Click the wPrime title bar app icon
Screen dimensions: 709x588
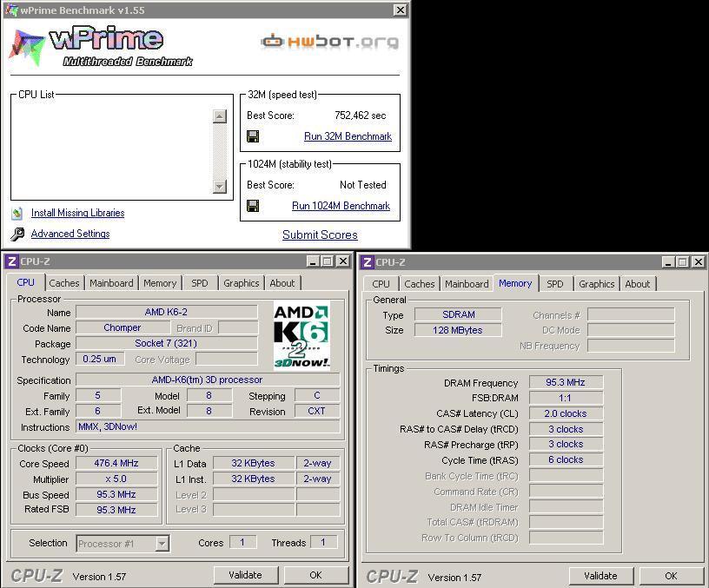pos(10,10)
